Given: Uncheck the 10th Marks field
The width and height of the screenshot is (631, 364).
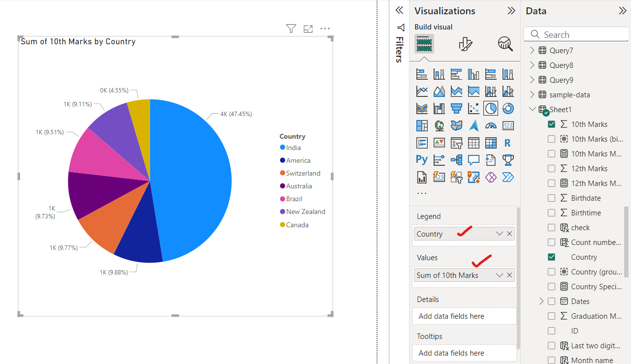Looking at the screenshot, I should tap(552, 124).
